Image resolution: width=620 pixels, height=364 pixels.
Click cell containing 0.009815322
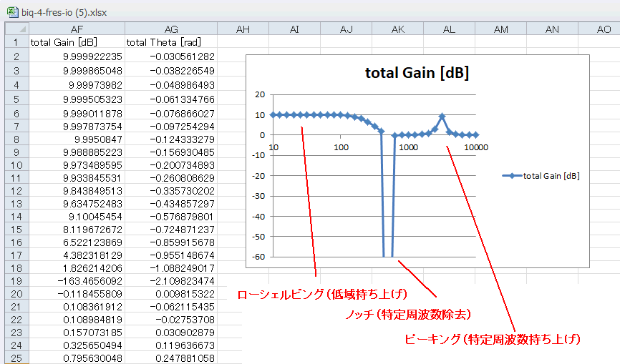(x=171, y=294)
